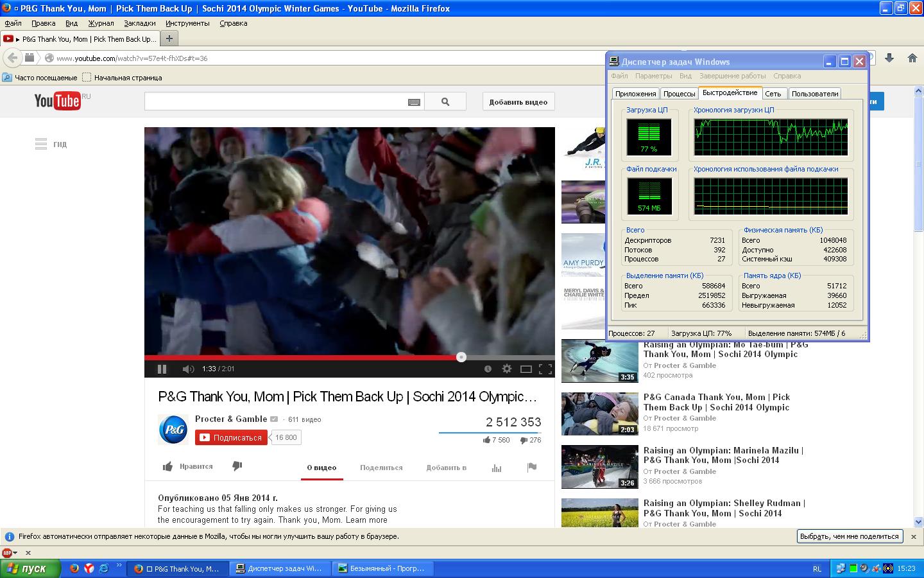The image size is (924, 578).
Task: Dislike the video with the thumbs-down icon
Action: (237, 466)
